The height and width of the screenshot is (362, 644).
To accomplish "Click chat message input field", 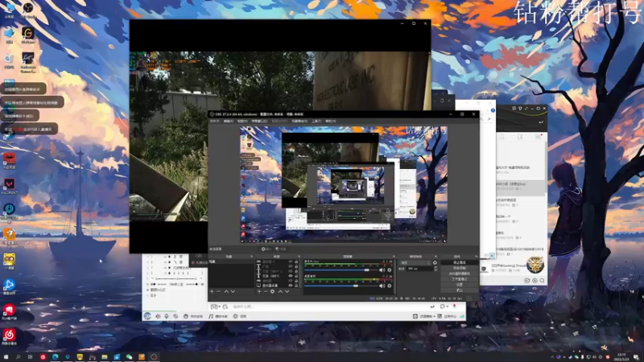I will (328, 306).
